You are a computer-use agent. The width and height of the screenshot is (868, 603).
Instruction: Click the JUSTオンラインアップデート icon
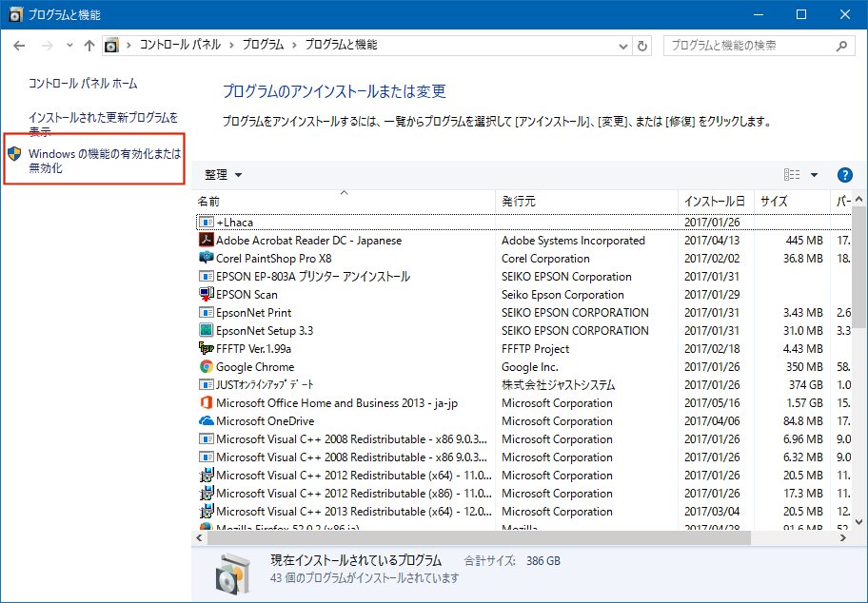tap(206, 384)
